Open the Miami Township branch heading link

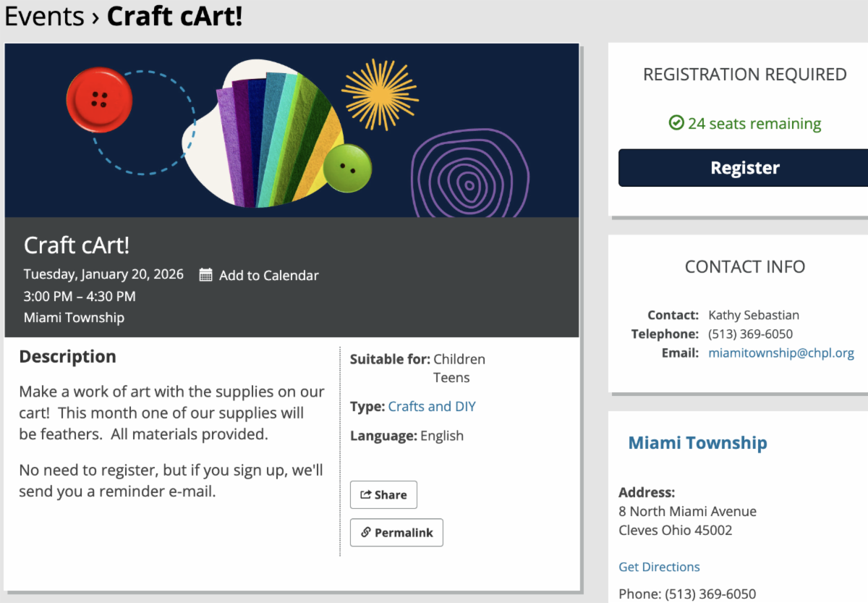tap(697, 442)
